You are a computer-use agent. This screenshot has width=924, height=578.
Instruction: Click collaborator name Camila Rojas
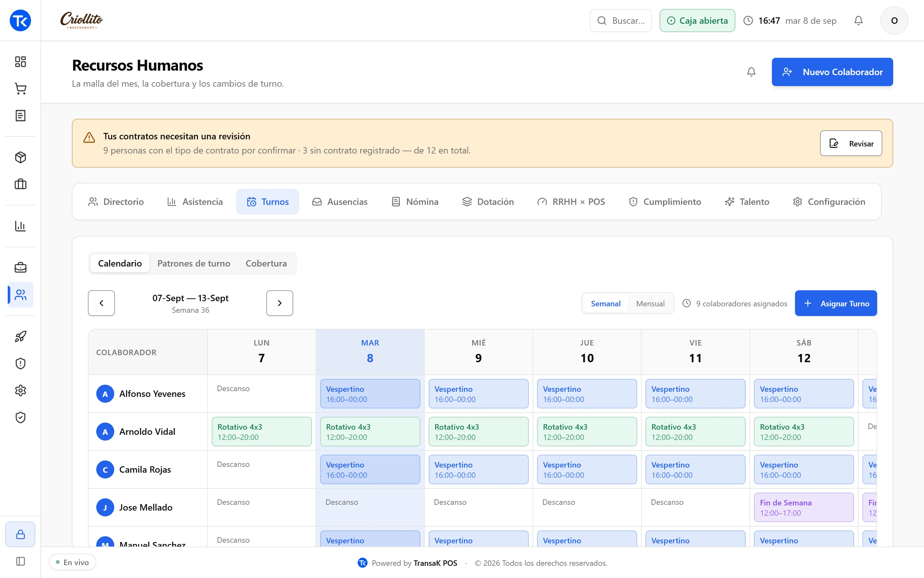pyautogui.click(x=145, y=469)
